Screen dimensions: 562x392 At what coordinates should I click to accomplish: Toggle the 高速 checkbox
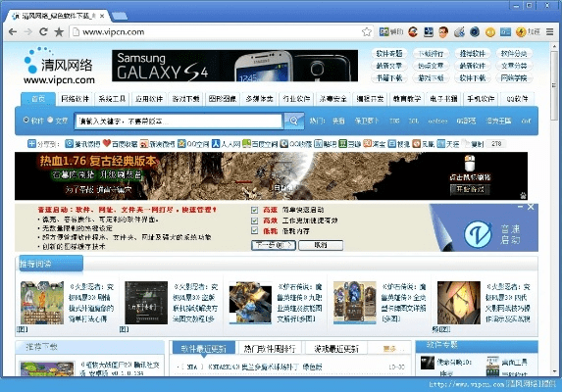pyautogui.click(x=254, y=210)
